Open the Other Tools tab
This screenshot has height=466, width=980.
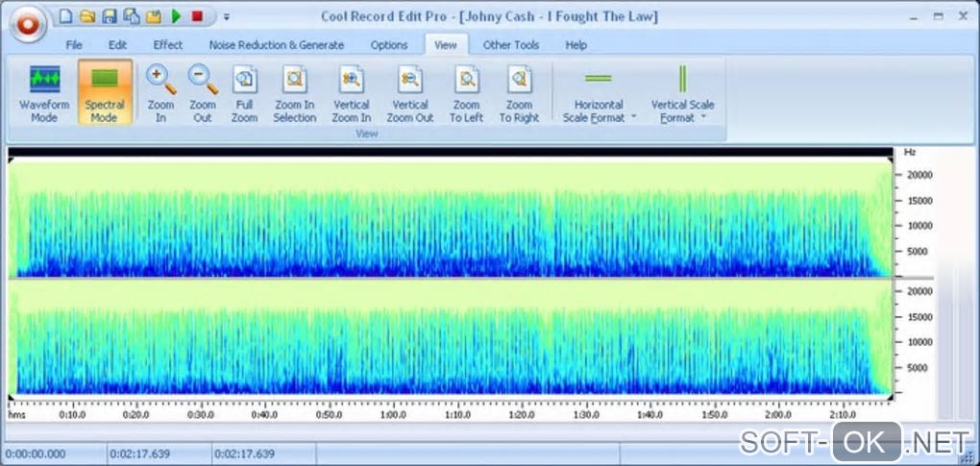(x=510, y=45)
